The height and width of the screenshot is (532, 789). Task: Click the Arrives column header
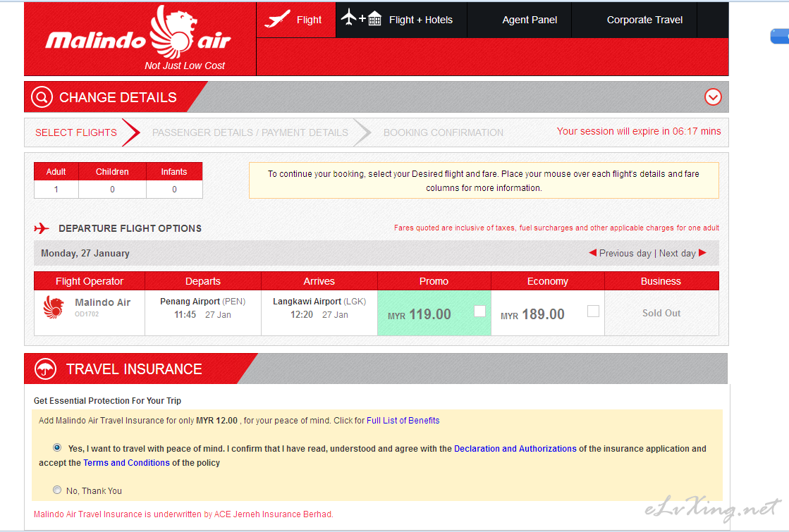coord(319,281)
